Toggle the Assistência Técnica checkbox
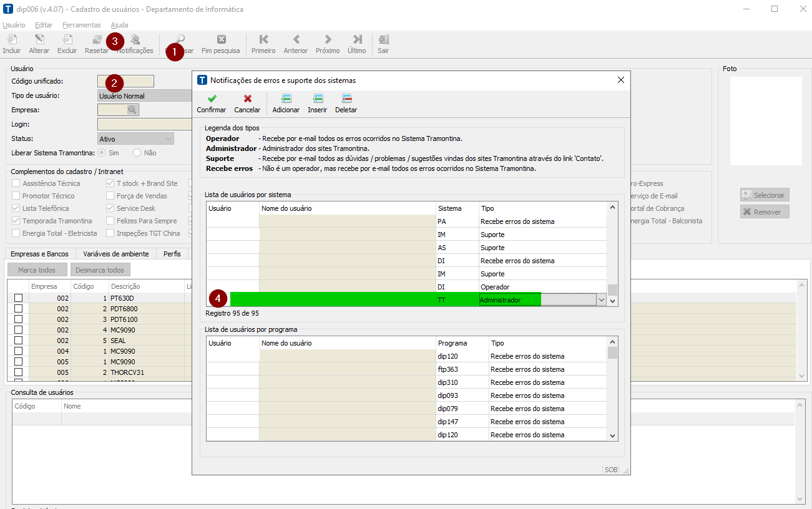This screenshot has height=509, width=812. click(16, 183)
